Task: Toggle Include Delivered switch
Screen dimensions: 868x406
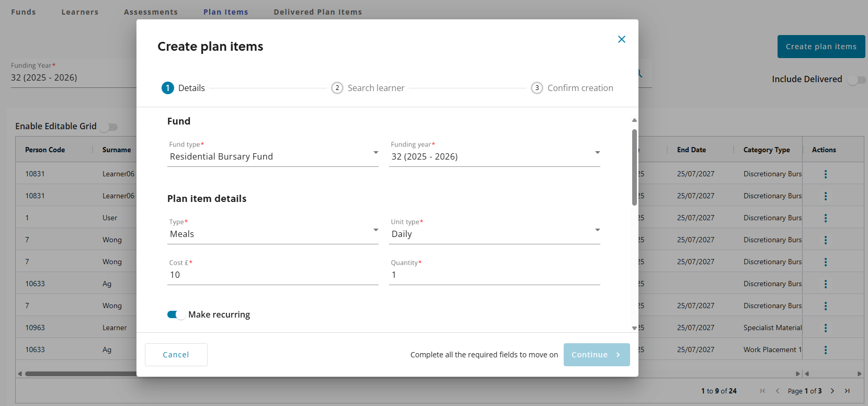Action: coord(856,80)
